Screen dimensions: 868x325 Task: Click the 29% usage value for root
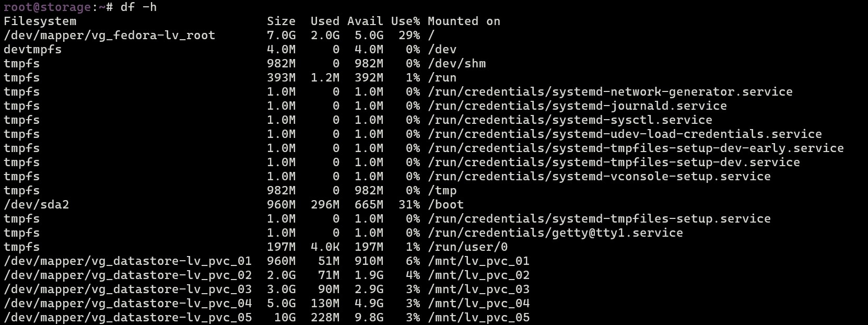(x=409, y=36)
